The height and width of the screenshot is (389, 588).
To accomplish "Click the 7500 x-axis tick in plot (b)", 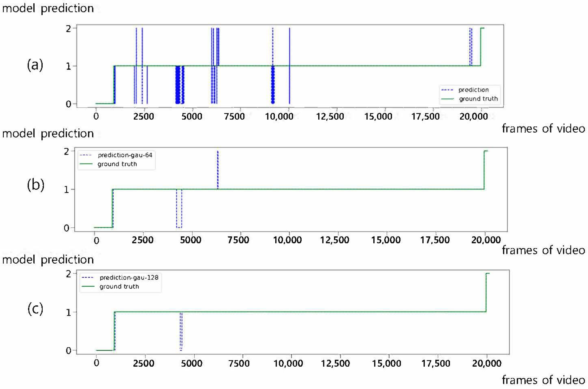I will point(238,240).
